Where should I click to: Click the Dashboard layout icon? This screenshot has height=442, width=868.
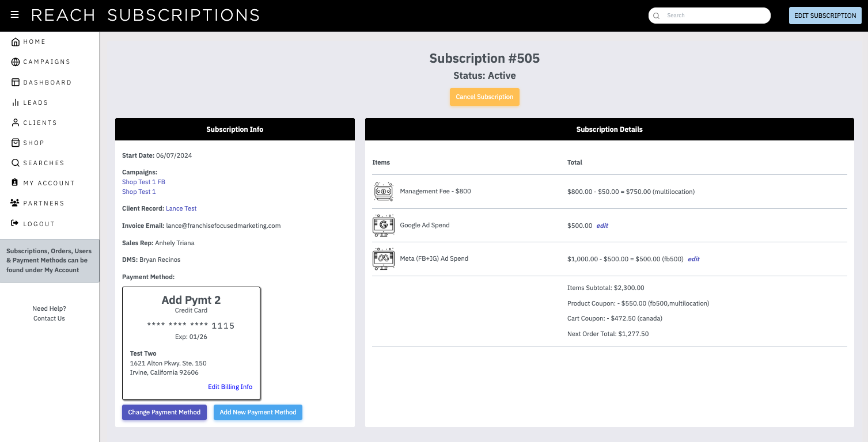[x=16, y=82]
